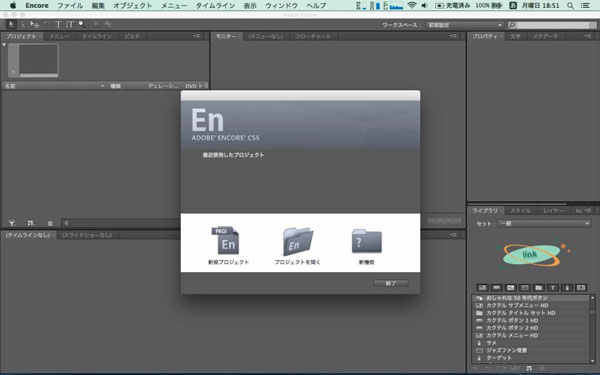Toggle shapes filter in Library panel
The height and width of the screenshot is (375, 600).
click(x=567, y=288)
